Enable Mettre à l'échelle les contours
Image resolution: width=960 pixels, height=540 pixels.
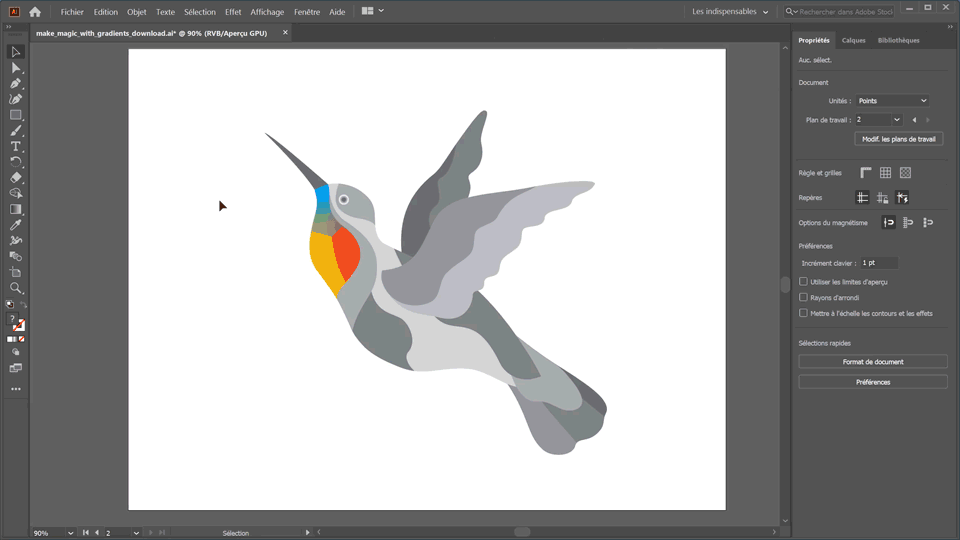pyautogui.click(x=803, y=313)
